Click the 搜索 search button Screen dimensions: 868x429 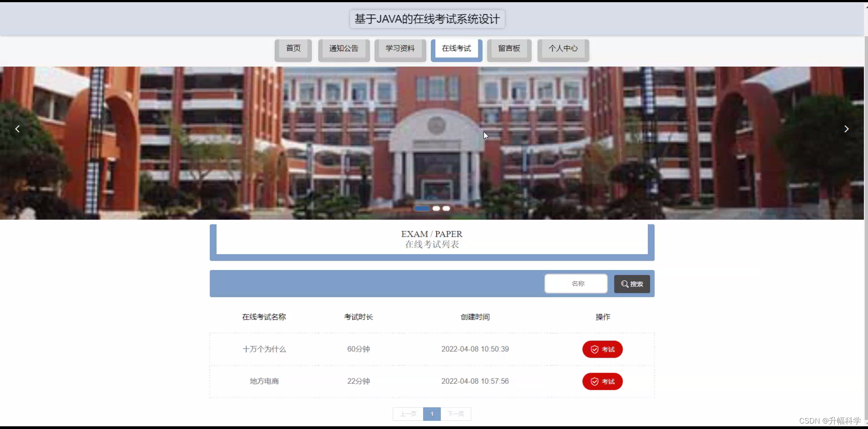pos(632,284)
